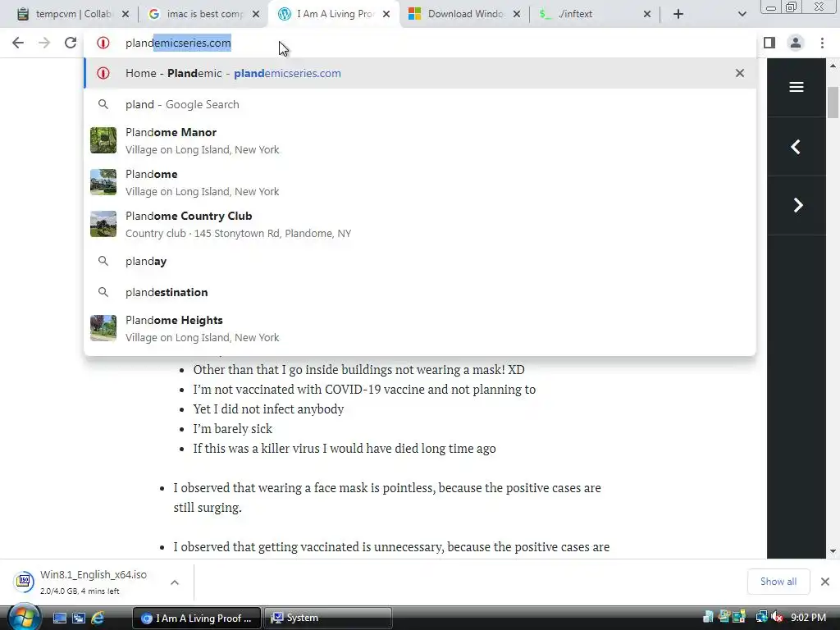Screen dimensions: 840x630
Task: Click Show all downloads
Action: (778, 582)
